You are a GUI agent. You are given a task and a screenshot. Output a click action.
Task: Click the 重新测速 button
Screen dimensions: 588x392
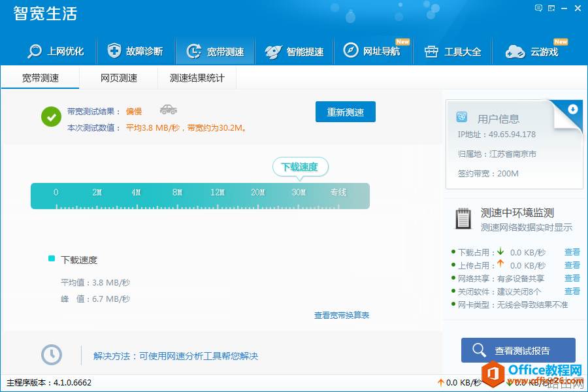pyautogui.click(x=346, y=112)
